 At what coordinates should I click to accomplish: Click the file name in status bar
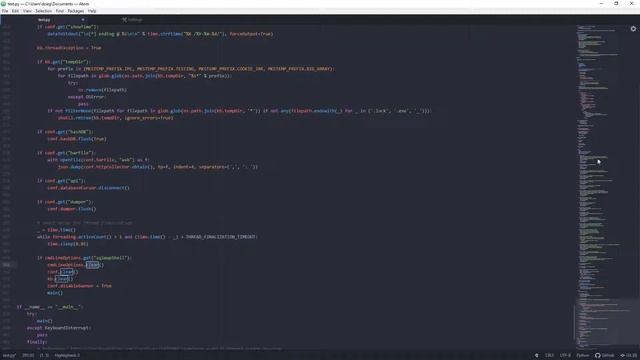(9, 356)
